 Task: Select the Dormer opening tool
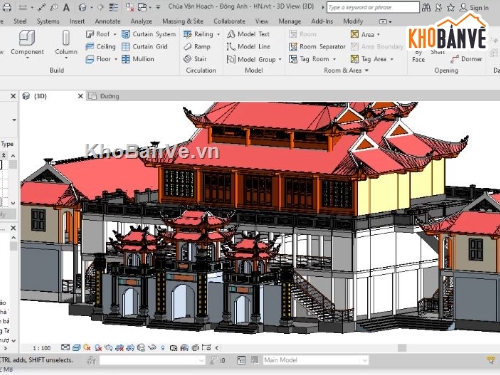466,59
